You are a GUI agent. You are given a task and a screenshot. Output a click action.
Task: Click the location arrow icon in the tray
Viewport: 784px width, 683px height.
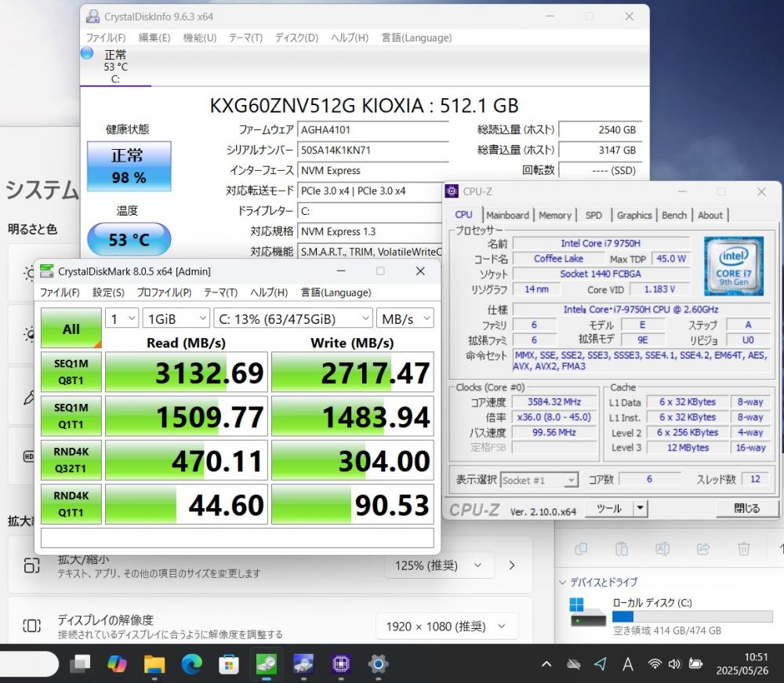pyautogui.click(x=601, y=663)
